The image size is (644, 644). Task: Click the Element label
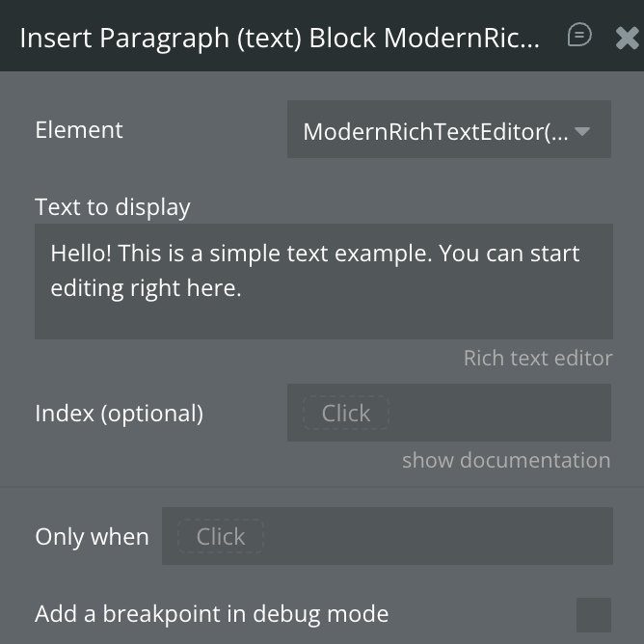[79, 130]
